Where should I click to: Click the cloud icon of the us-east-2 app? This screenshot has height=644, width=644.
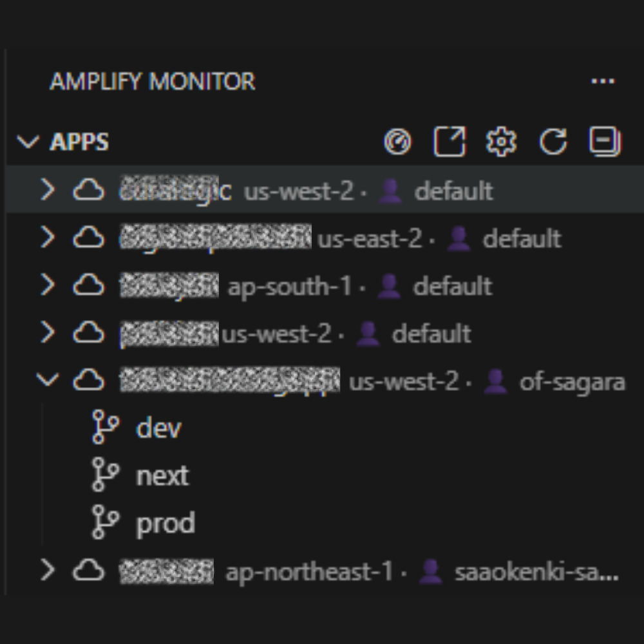click(x=90, y=238)
